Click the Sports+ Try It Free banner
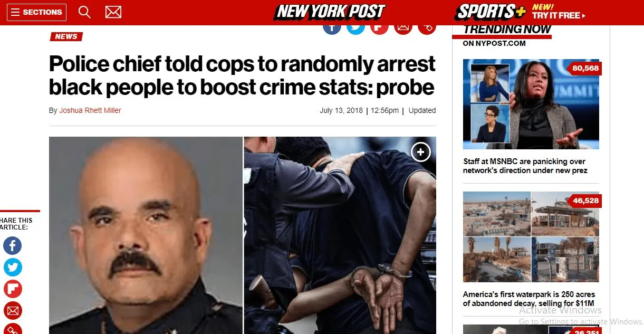 (521, 12)
